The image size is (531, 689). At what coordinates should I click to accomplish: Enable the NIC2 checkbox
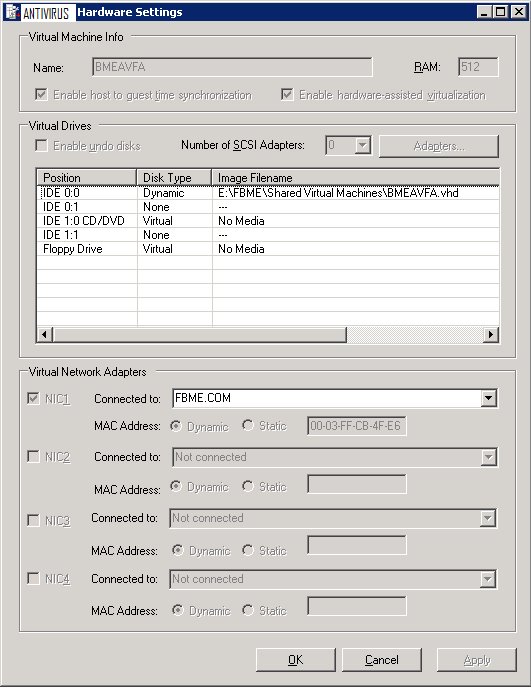pos(33,457)
